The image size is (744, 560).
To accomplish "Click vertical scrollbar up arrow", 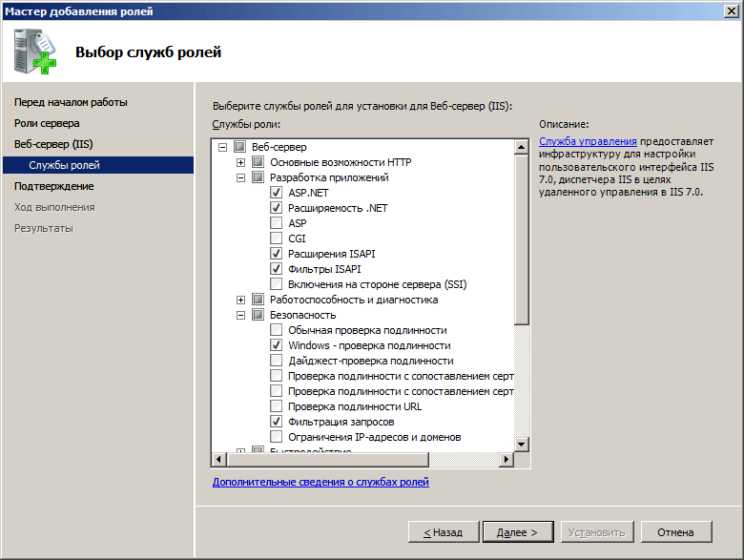I will tap(522, 147).
